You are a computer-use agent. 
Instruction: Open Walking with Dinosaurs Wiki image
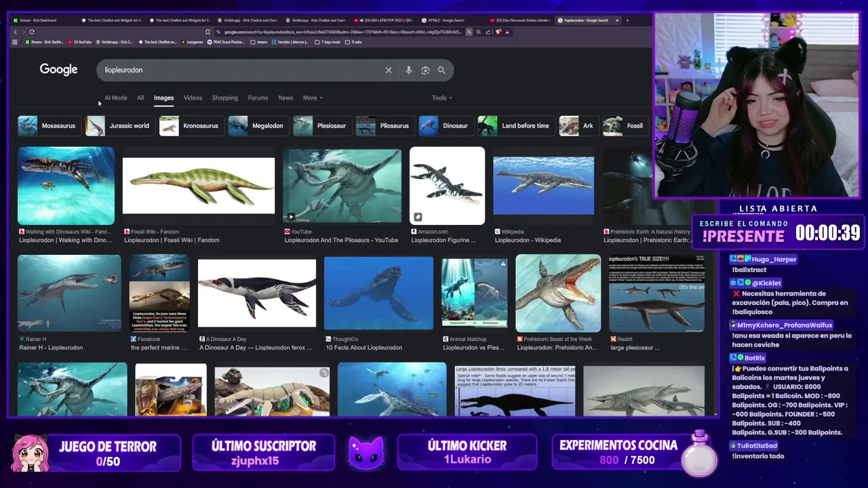[x=66, y=186]
